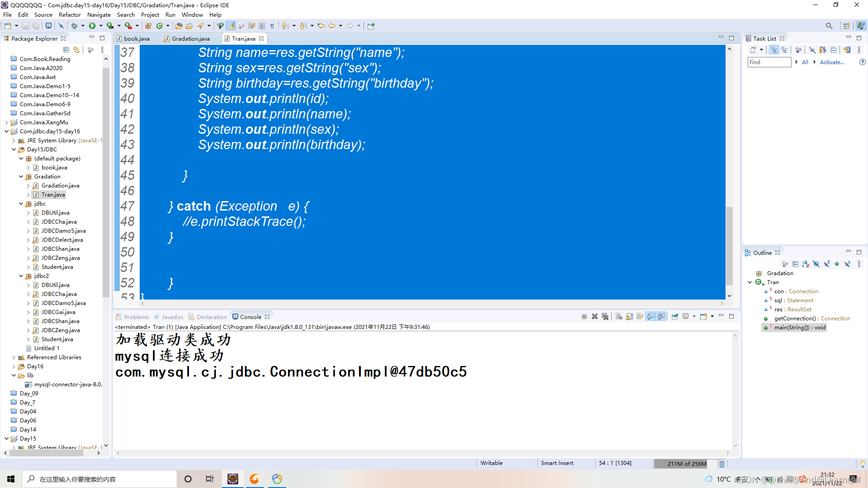This screenshot has width=868, height=488.
Task: Toggle Link with Editor in Package Explorer
Action: point(76,50)
